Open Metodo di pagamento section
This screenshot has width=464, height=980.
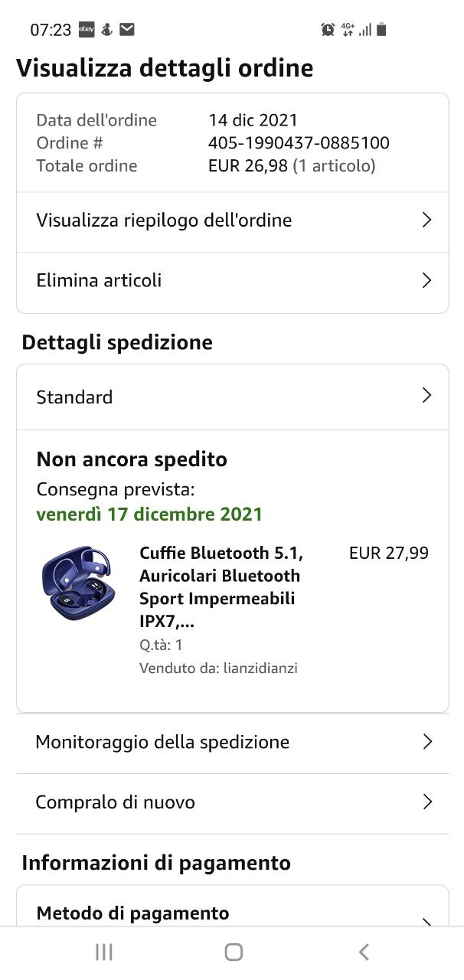132,913
